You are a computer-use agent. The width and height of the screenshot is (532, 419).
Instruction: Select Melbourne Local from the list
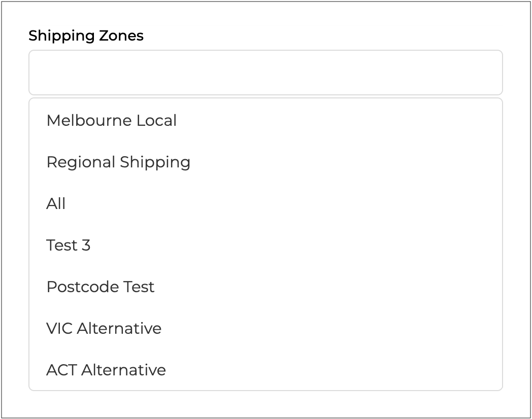point(112,121)
